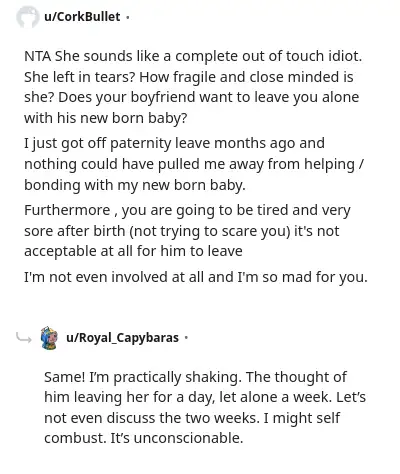Click the reply thread arrow icon
This screenshot has width=400, height=474.
pos(24,338)
